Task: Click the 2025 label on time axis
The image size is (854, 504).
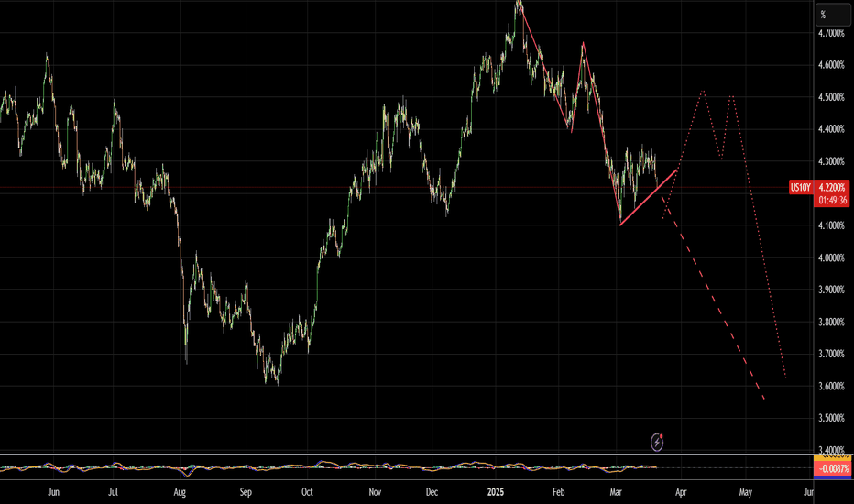Action: [496, 492]
